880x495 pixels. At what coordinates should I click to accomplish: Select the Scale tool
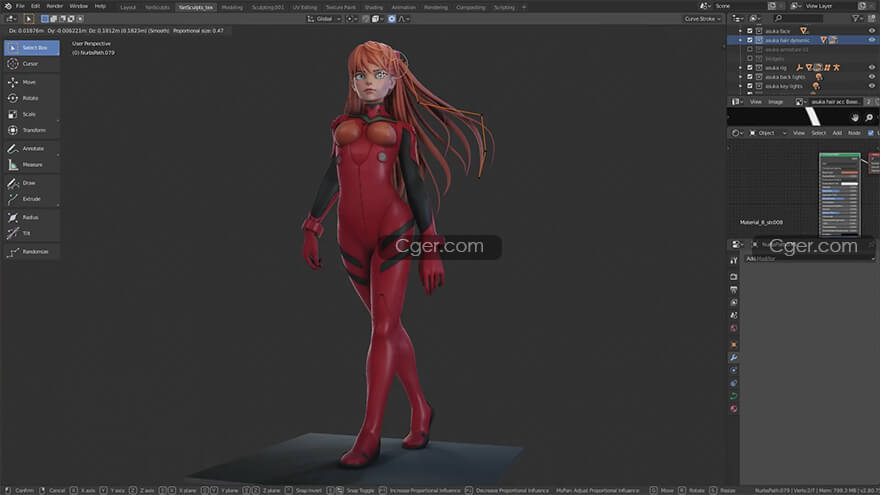click(31, 114)
